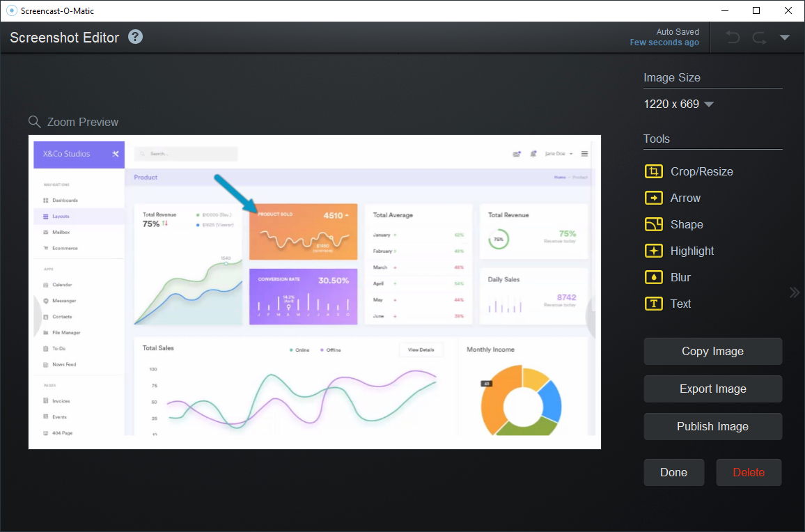Screen dimensions: 805x532
Task: Click the Done button
Action: tap(673, 472)
